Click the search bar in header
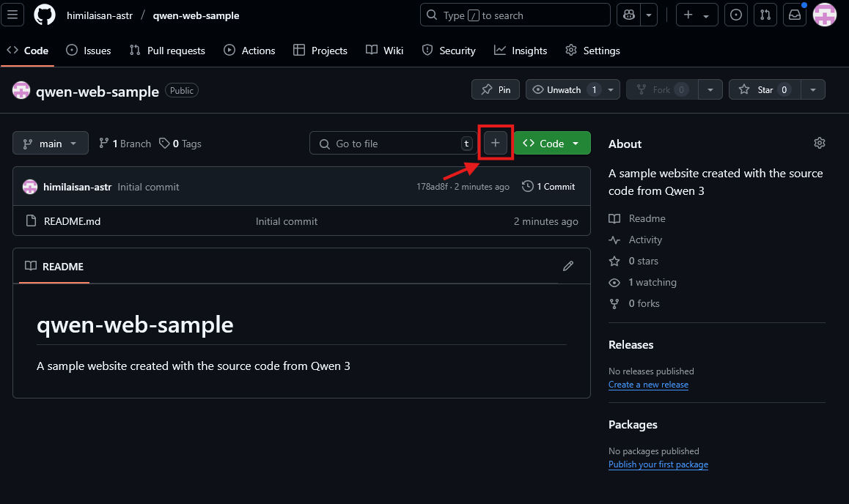The image size is (849, 504). click(515, 15)
